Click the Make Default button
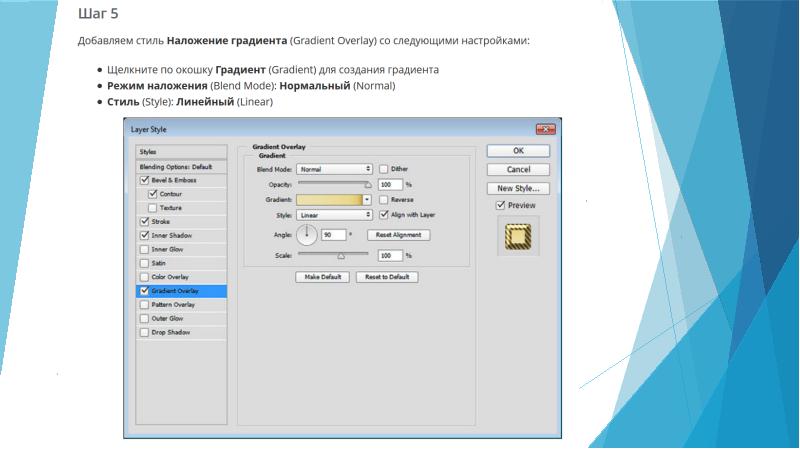 point(322,277)
